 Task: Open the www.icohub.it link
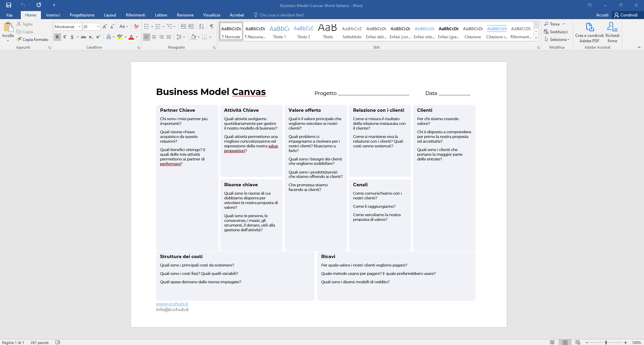172,304
